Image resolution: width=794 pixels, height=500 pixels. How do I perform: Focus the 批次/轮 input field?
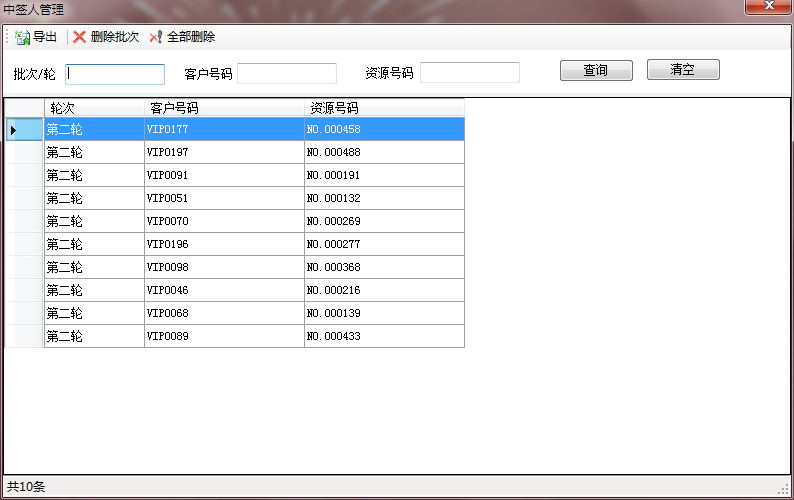click(115, 74)
